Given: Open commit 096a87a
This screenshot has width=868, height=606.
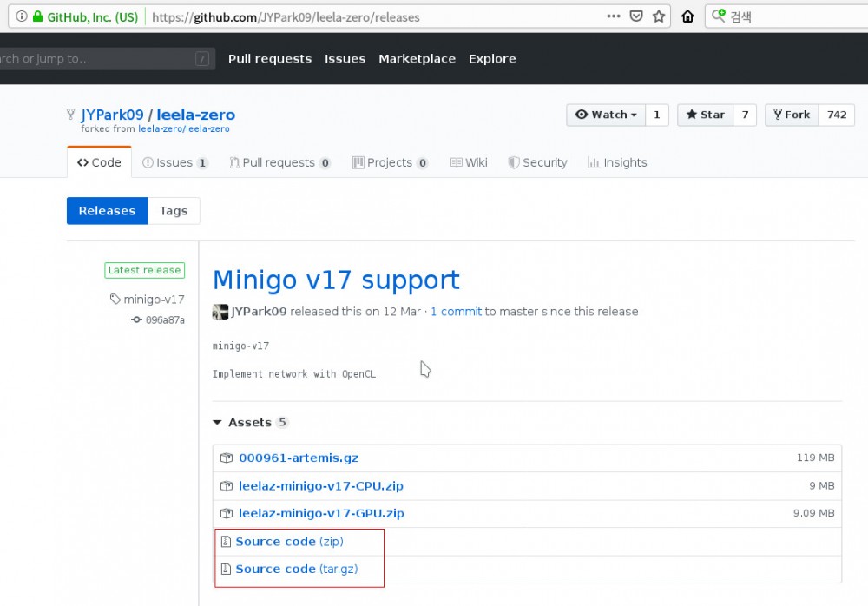Looking at the screenshot, I should (165, 319).
